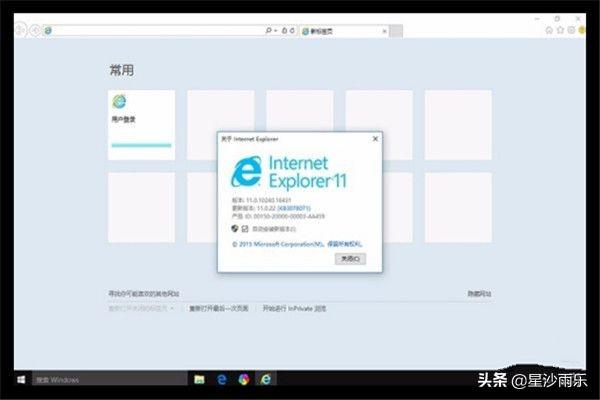
Task: Click the Internet Explorer taskbar icon
Action: coord(266,379)
